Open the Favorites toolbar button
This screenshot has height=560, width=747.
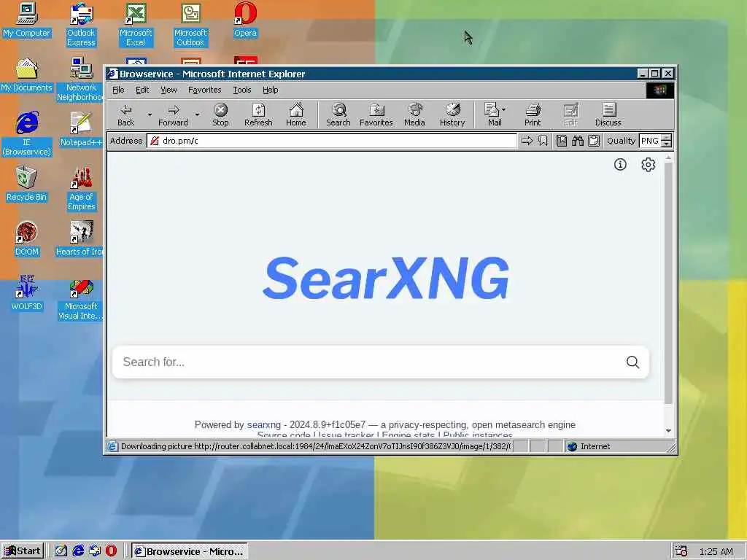click(376, 114)
